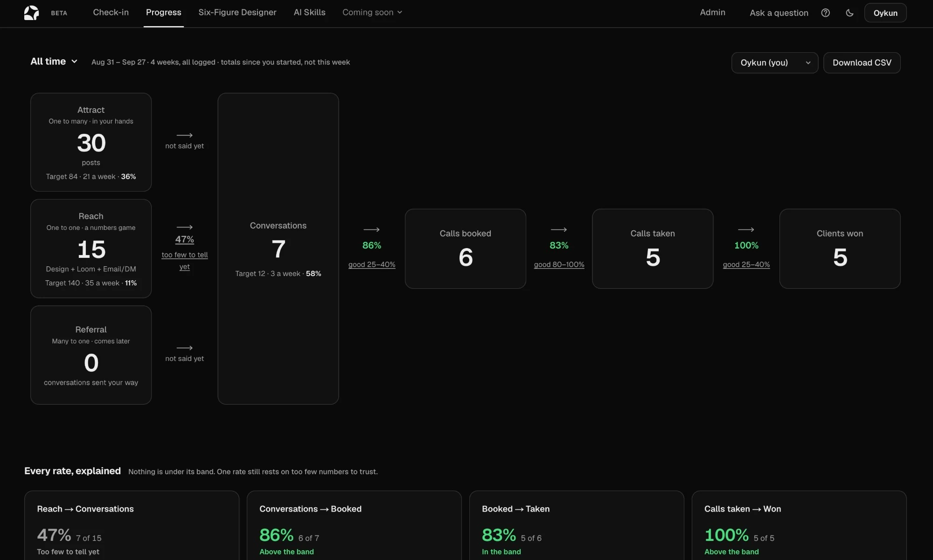Select the Progress tab

tap(163, 13)
